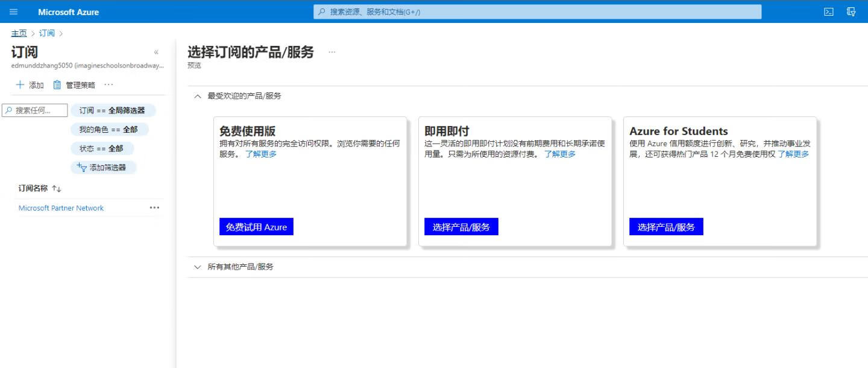Collapse the 订阅 side panel

tap(156, 52)
